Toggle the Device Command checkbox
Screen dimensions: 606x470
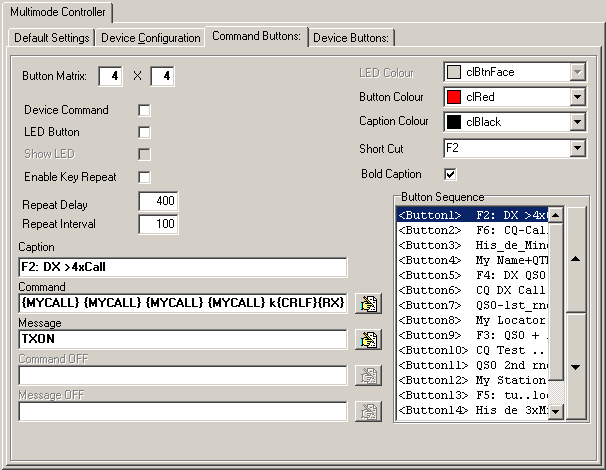coord(144,110)
